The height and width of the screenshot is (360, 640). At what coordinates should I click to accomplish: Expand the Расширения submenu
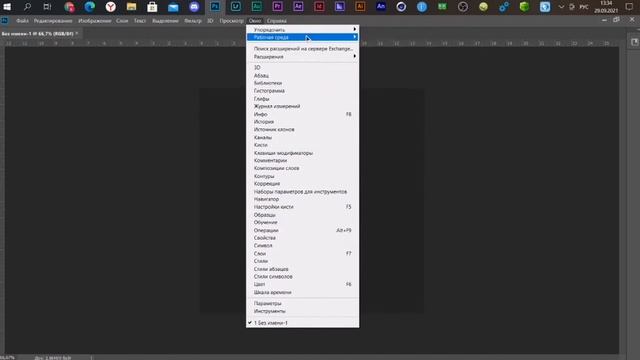point(302,57)
